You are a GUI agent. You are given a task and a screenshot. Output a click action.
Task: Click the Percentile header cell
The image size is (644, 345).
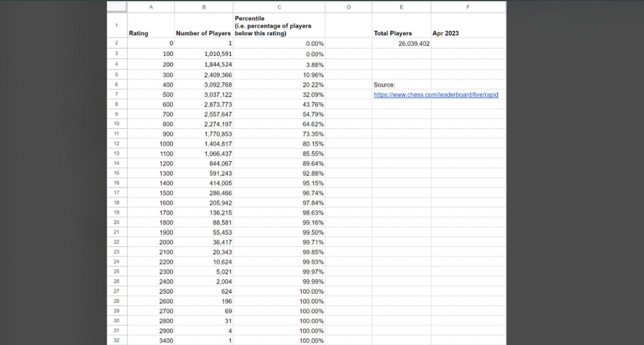point(279,26)
